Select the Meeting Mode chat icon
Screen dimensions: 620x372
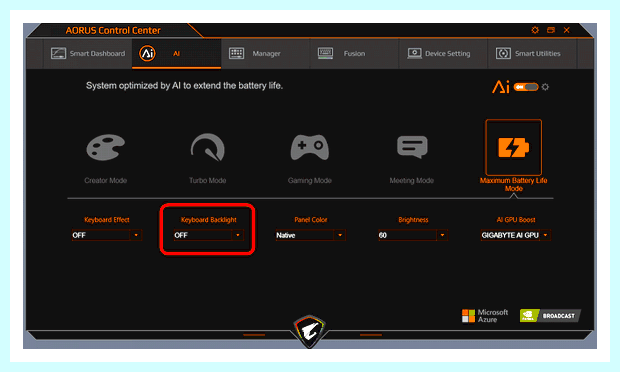tap(412, 147)
